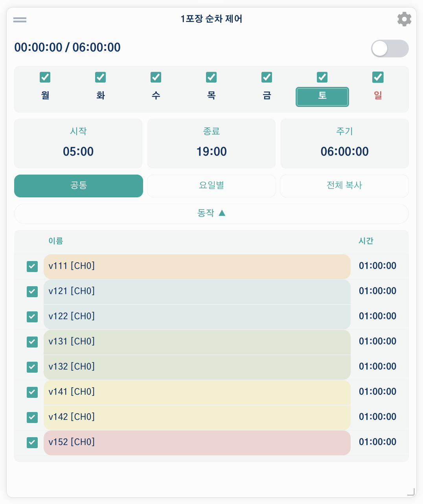
Task: Edit the v152 duration 01:00:00
Action: click(x=377, y=442)
